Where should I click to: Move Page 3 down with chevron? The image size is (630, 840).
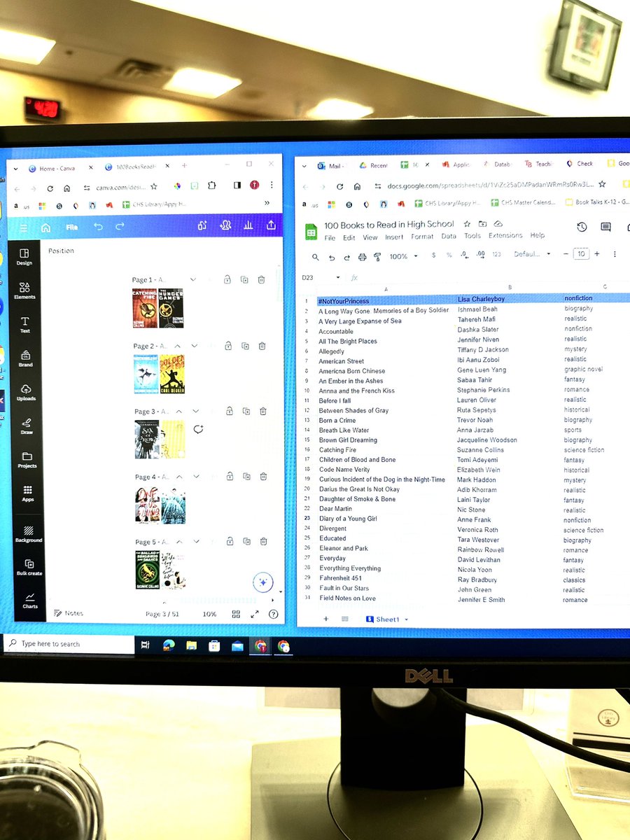coord(195,412)
